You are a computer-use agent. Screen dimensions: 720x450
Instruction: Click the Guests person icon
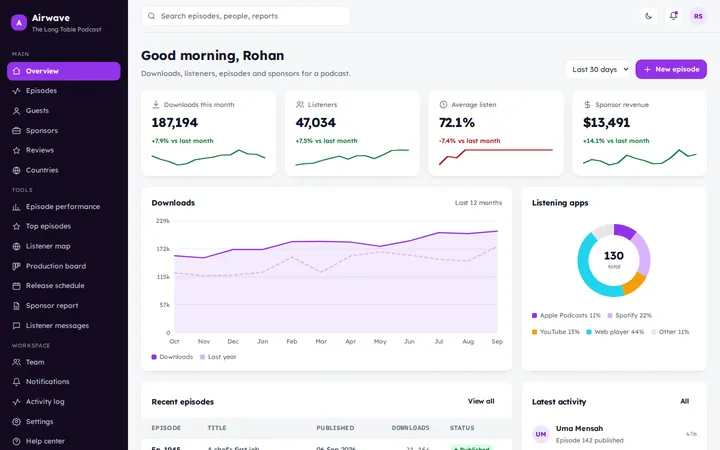(17, 111)
